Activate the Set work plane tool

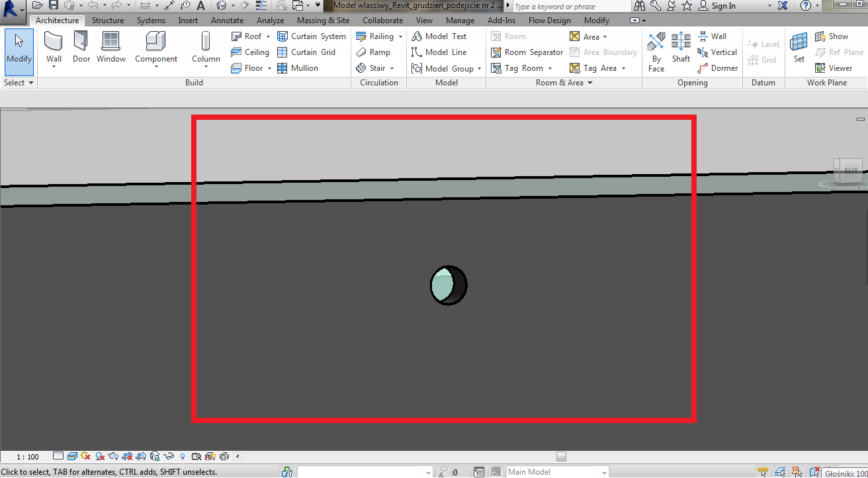point(799,48)
